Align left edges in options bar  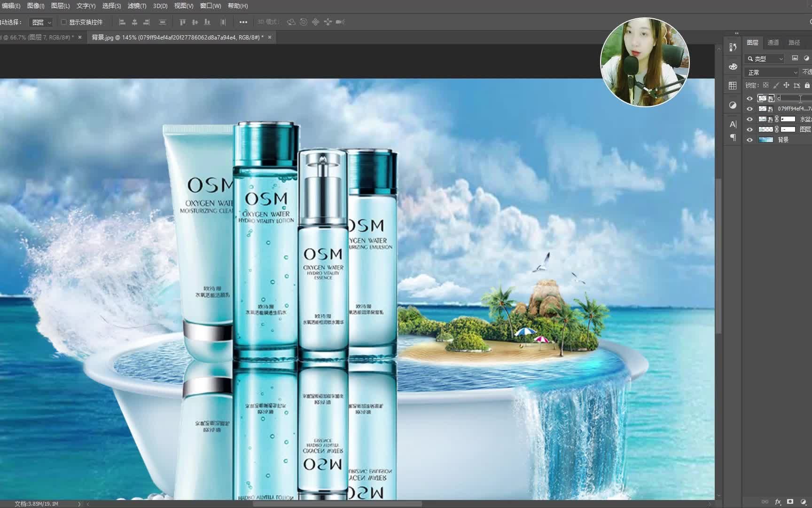point(122,22)
